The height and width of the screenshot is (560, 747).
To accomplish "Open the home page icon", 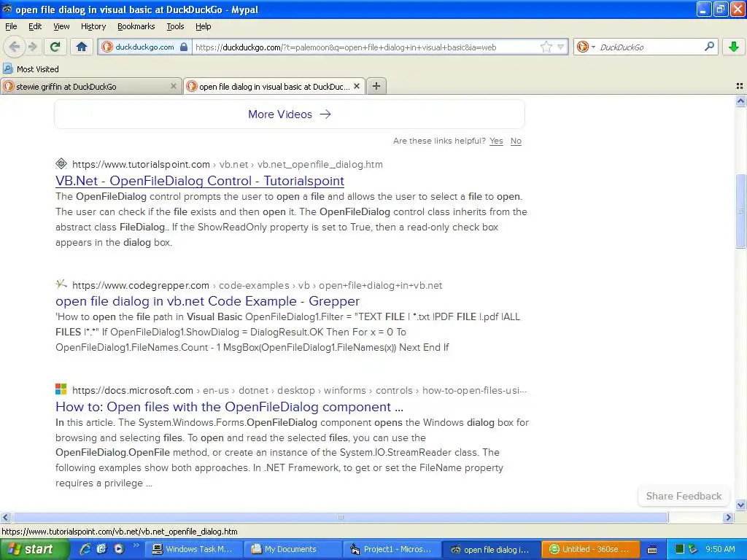I will 82,47.
